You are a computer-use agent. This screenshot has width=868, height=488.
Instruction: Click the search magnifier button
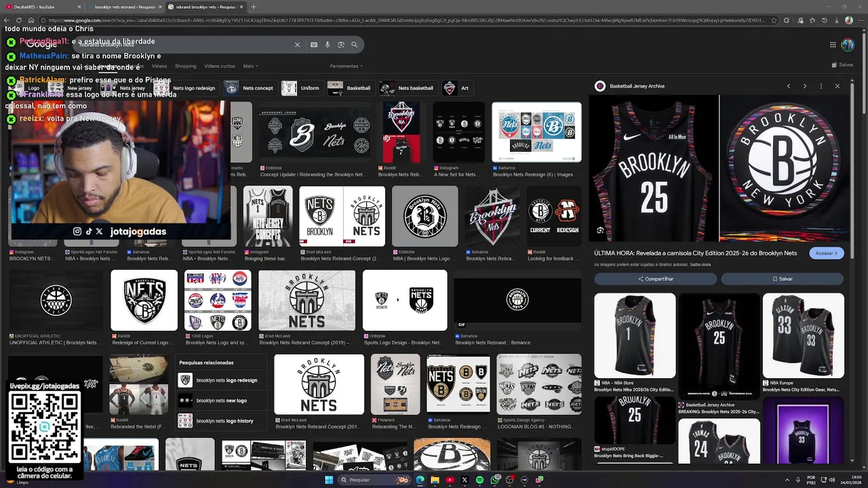tap(354, 45)
